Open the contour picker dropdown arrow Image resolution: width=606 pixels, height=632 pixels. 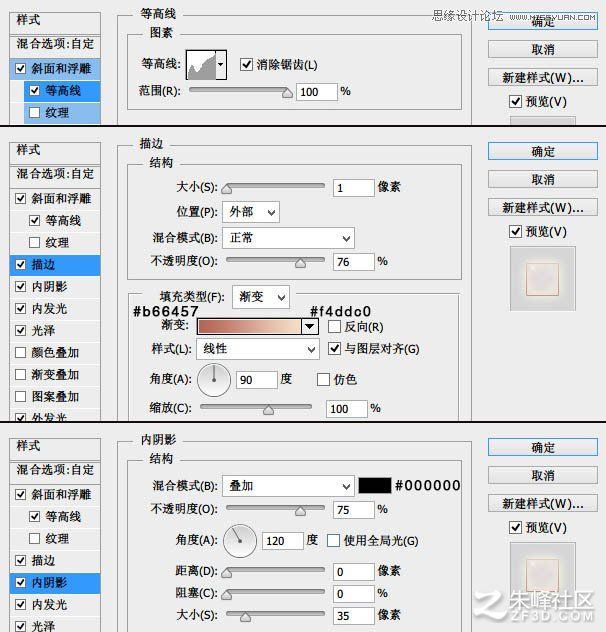(x=221, y=64)
